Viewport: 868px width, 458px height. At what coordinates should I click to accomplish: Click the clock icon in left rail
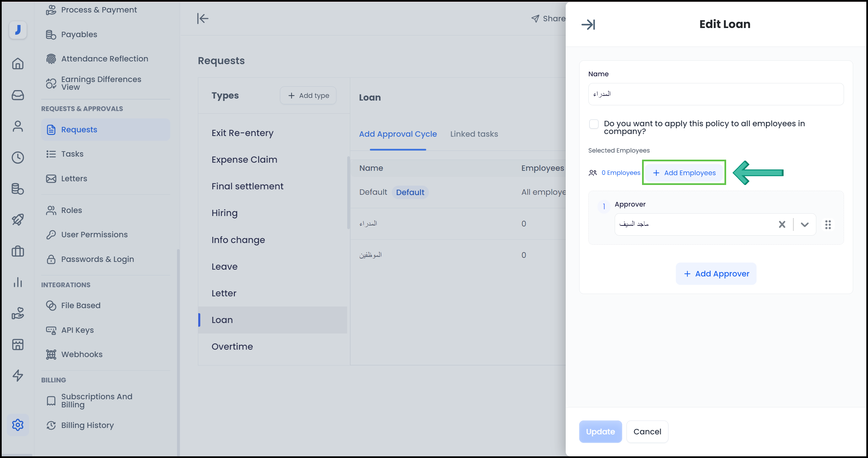click(18, 157)
